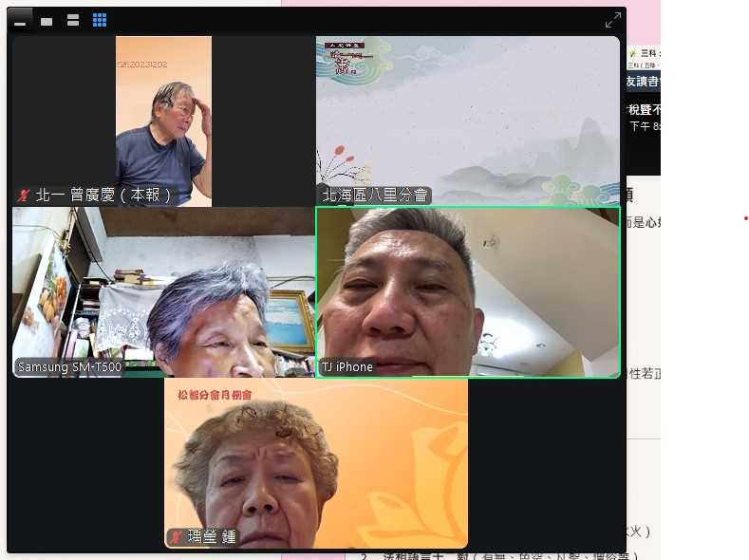This screenshot has width=749, height=560.
Task: Click the TJ iPhone name label
Action: (x=347, y=367)
